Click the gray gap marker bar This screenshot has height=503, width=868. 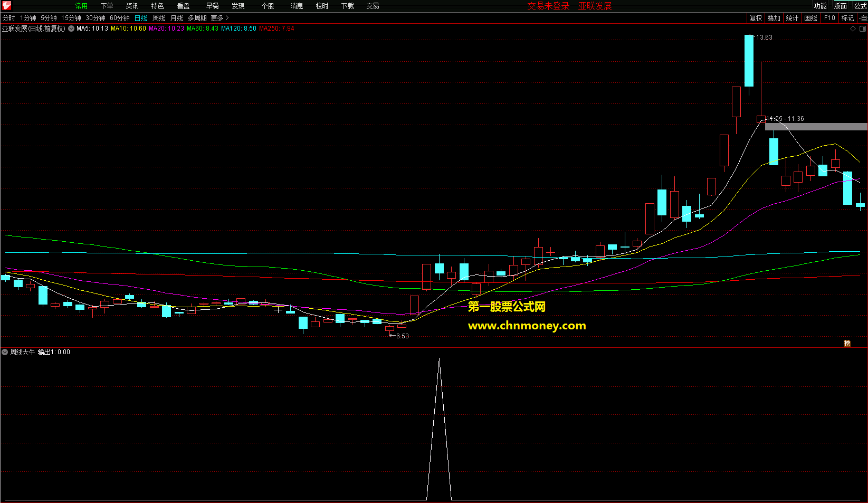pyautogui.click(x=816, y=127)
